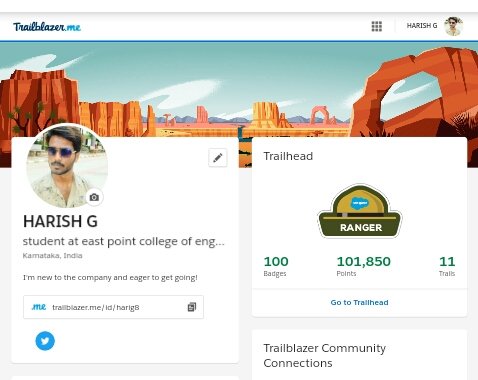The image size is (478, 380).
Task: Click the Go to Trailhead link
Action: (359, 302)
